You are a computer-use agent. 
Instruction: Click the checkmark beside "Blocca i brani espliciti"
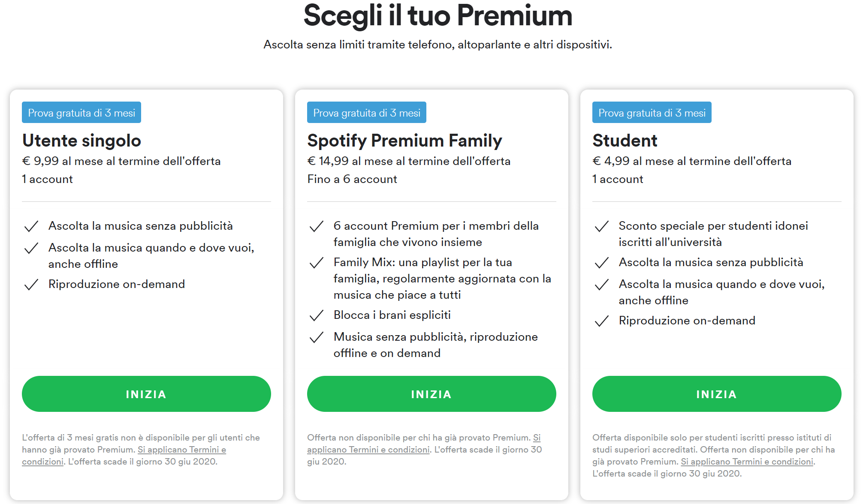tap(317, 316)
